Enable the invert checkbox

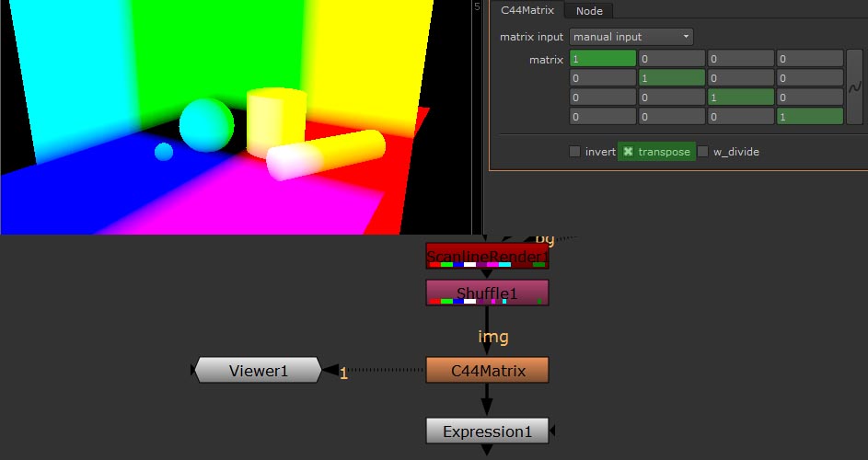point(575,152)
